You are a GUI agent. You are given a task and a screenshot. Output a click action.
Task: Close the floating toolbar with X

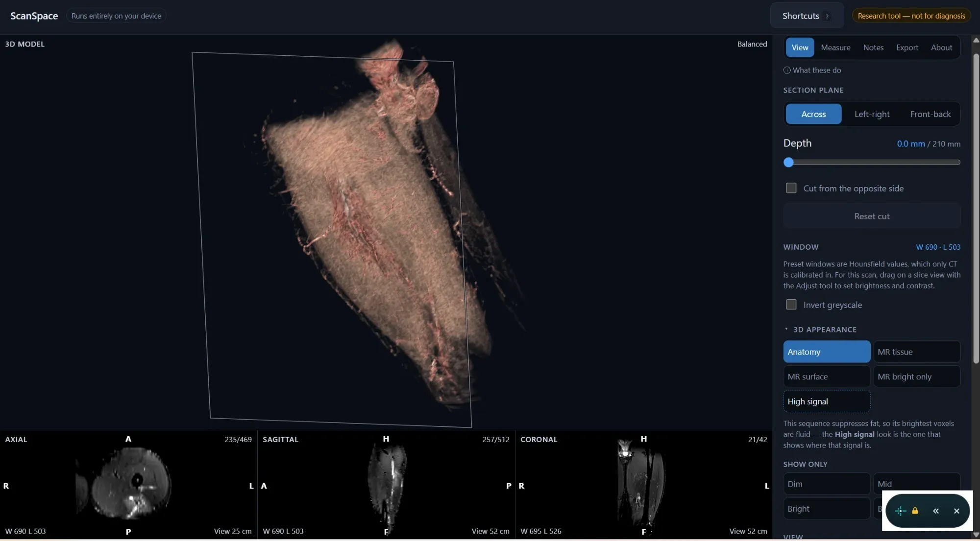pos(956,511)
